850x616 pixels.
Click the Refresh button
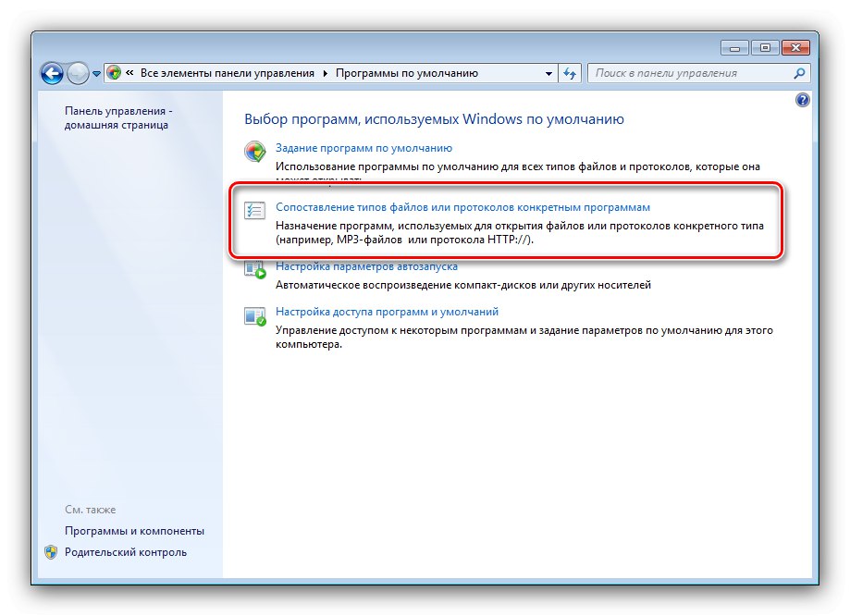(x=569, y=73)
